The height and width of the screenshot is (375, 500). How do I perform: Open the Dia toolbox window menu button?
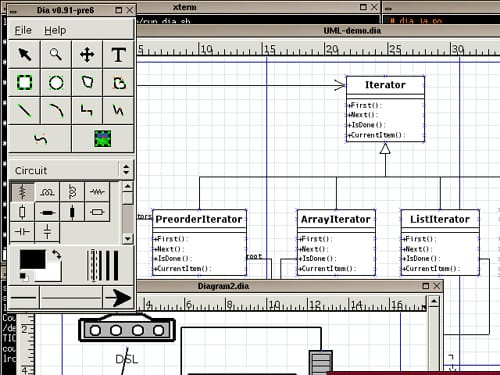click(13, 11)
